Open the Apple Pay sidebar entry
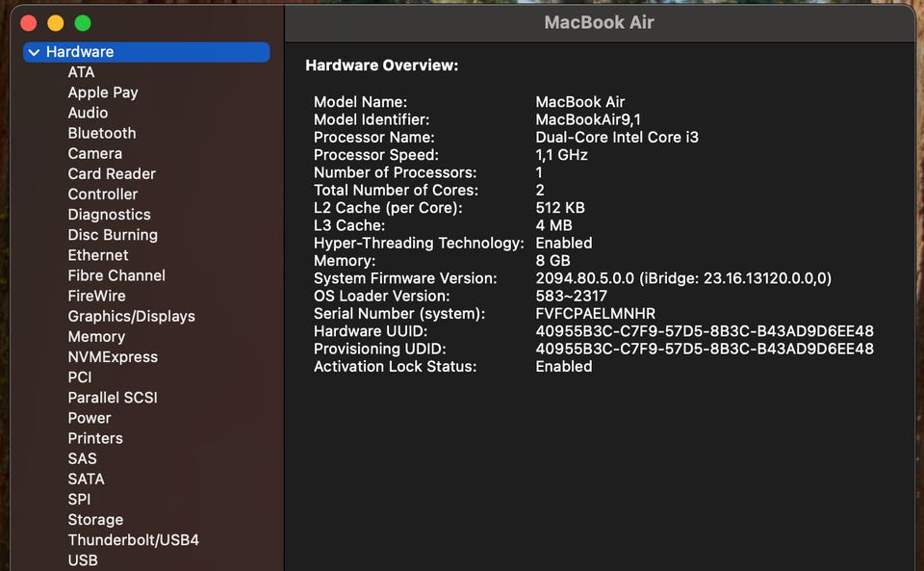Screen dimensions: 924x571 pyautogui.click(x=103, y=92)
